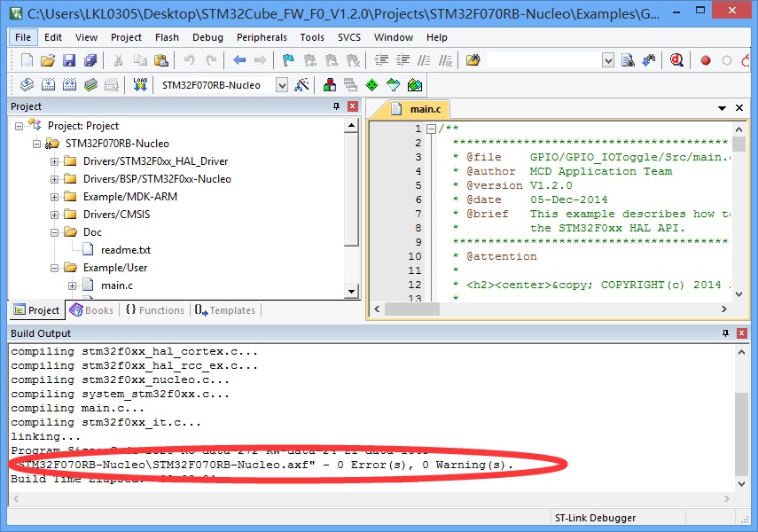Open a file using the Open folder icon
Image resolution: width=758 pixels, height=532 pixels.
[x=48, y=60]
